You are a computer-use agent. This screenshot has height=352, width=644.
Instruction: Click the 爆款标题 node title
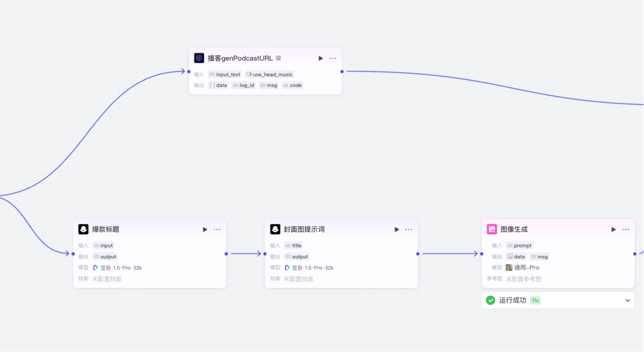(106, 229)
